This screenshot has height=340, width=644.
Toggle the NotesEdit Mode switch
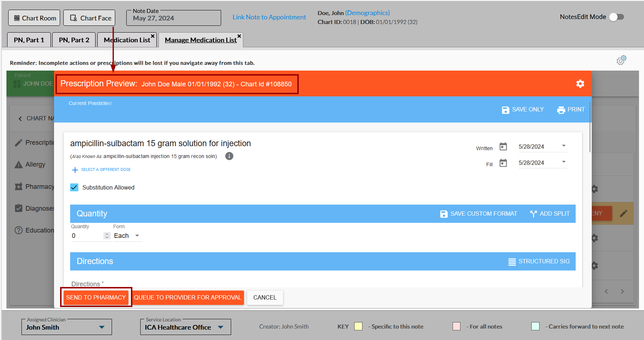[x=616, y=17]
